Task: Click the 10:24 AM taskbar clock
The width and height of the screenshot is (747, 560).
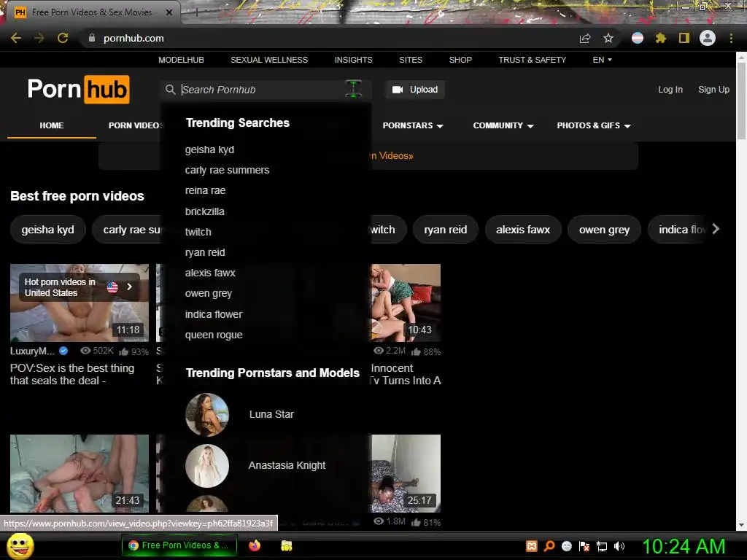Action: tap(684, 546)
